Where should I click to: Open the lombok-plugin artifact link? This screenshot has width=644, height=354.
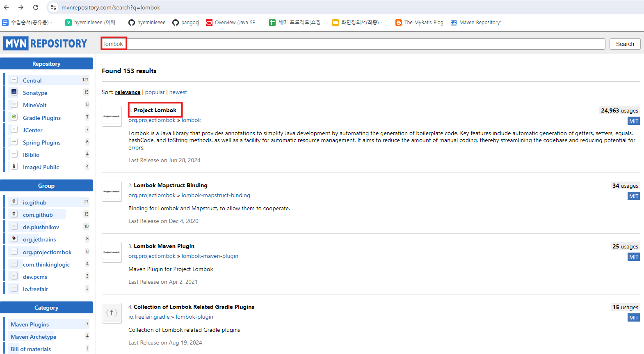(194, 317)
